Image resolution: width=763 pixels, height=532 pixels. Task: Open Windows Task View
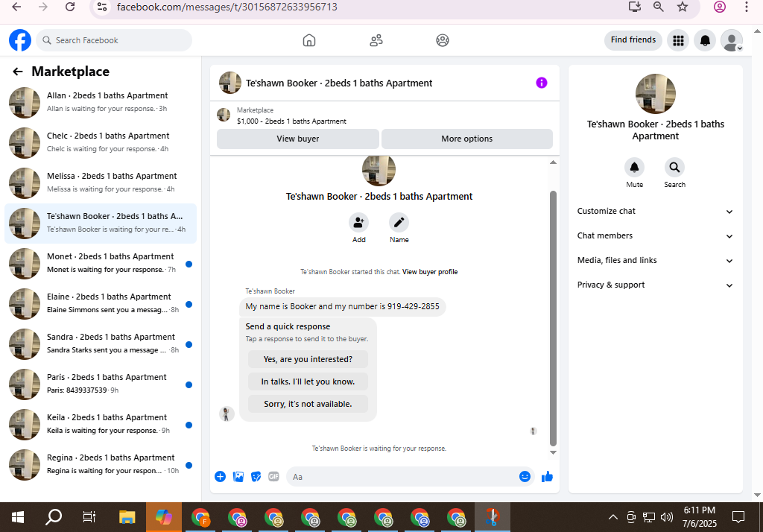pyautogui.click(x=89, y=517)
